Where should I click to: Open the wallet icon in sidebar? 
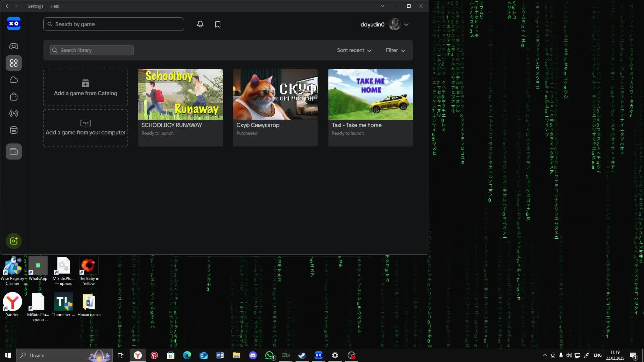(x=14, y=152)
